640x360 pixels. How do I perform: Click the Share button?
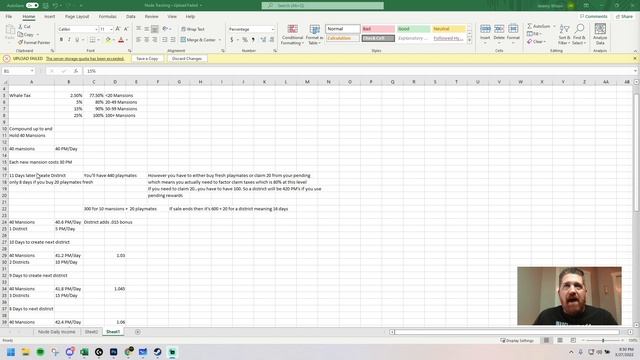coord(624,16)
